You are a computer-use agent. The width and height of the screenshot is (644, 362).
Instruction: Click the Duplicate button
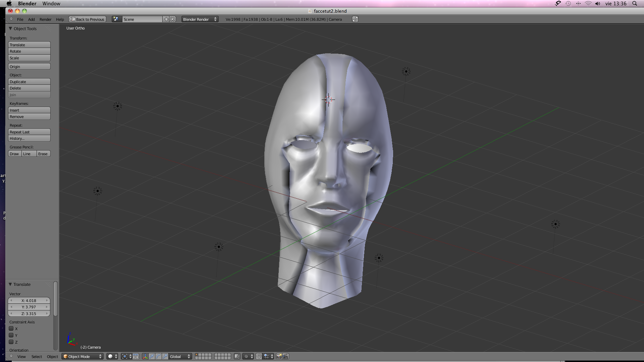29,82
